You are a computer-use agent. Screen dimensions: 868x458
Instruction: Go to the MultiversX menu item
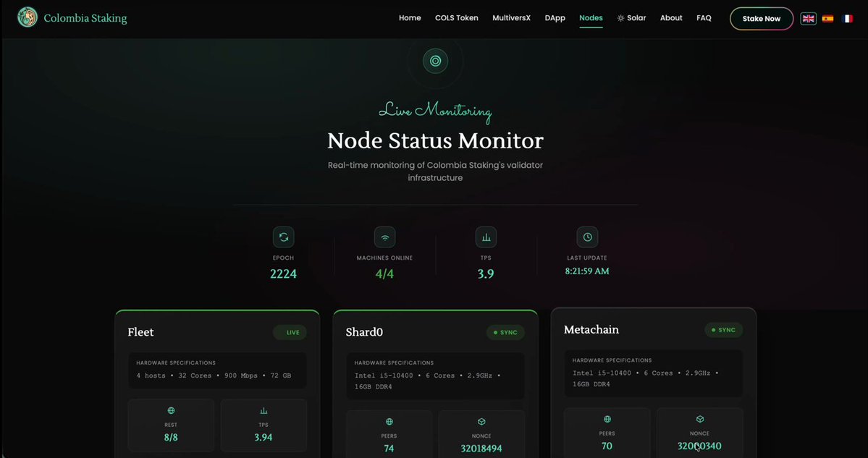point(512,18)
